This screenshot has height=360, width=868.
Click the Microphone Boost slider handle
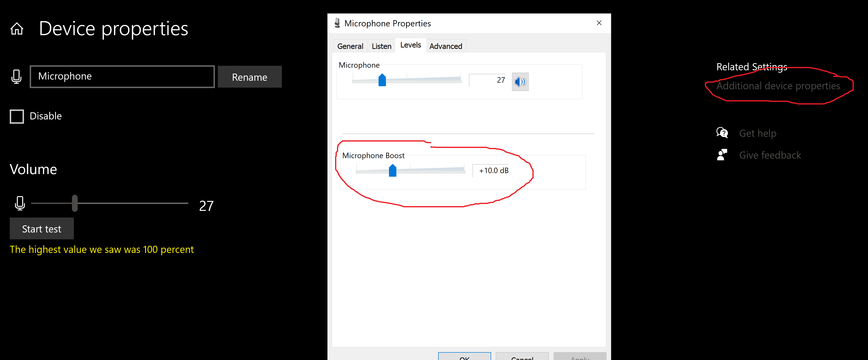[393, 170]
